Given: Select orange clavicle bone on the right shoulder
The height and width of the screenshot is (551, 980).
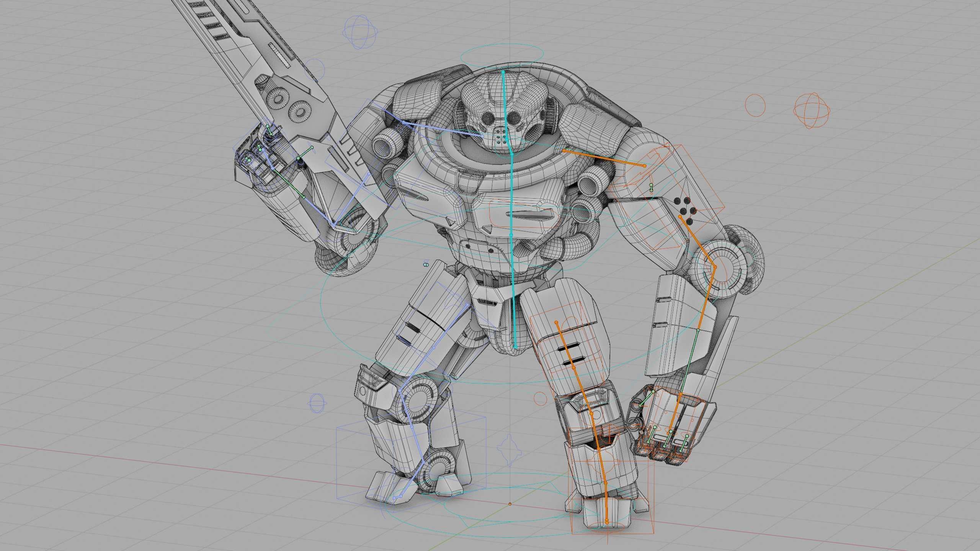Looking at the screenshot, I should [x=604, y=158].
